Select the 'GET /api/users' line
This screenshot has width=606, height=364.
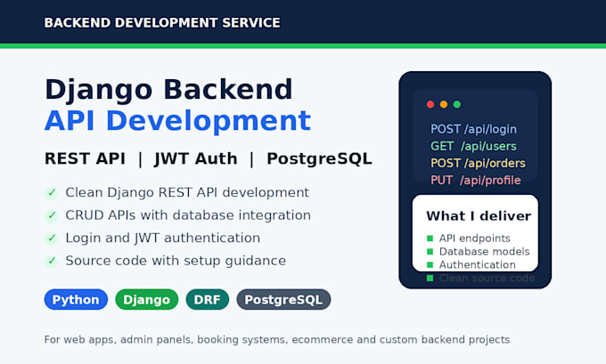(x=473, y=146)
